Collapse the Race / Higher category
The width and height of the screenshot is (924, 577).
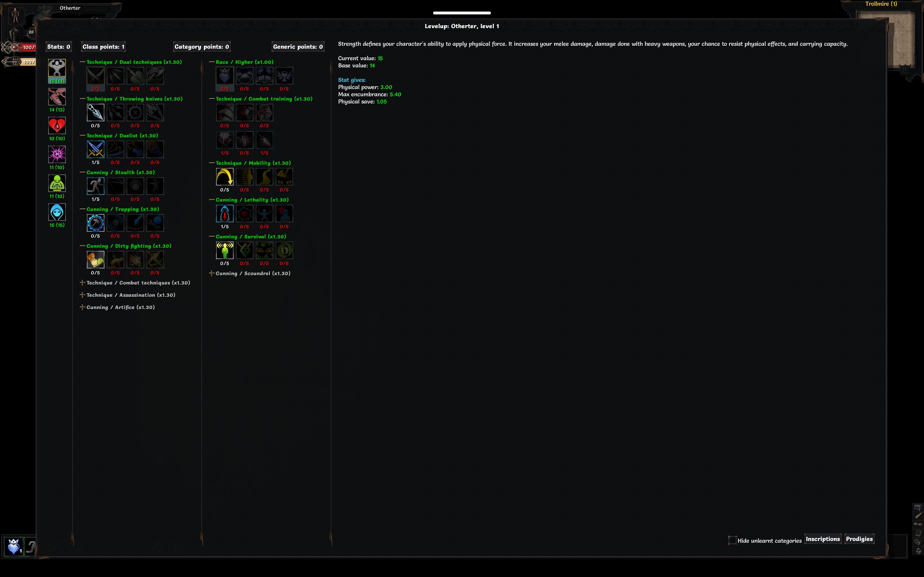(x=212, y=62)
